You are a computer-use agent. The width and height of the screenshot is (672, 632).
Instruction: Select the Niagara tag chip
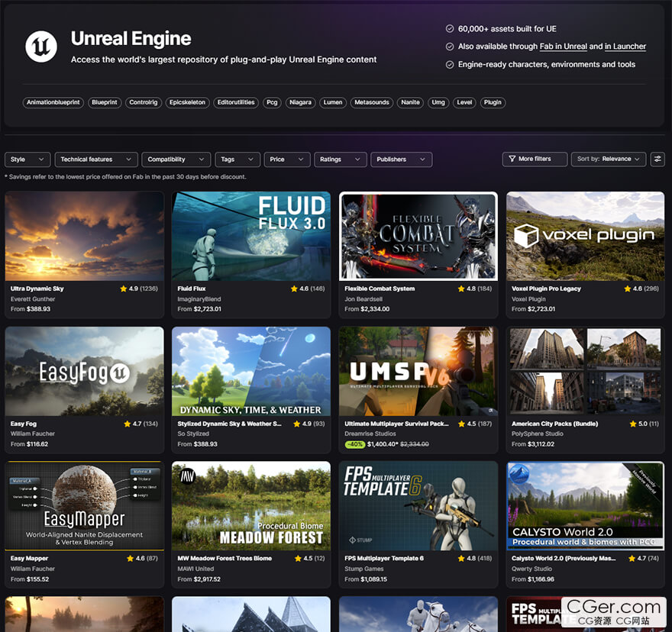[x=300, y=102]
